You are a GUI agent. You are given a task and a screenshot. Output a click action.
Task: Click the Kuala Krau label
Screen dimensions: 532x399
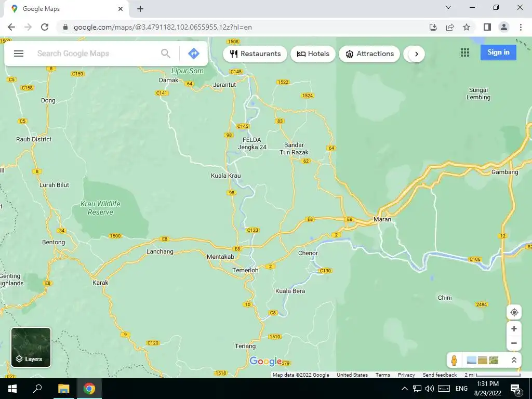point(225,176)
